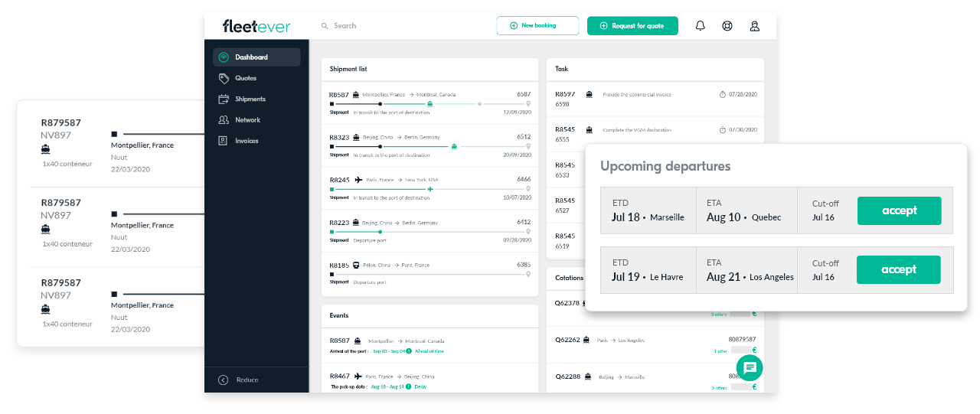Open the help lifebuoy icon

pyautogui.click(x=727, y=26)
